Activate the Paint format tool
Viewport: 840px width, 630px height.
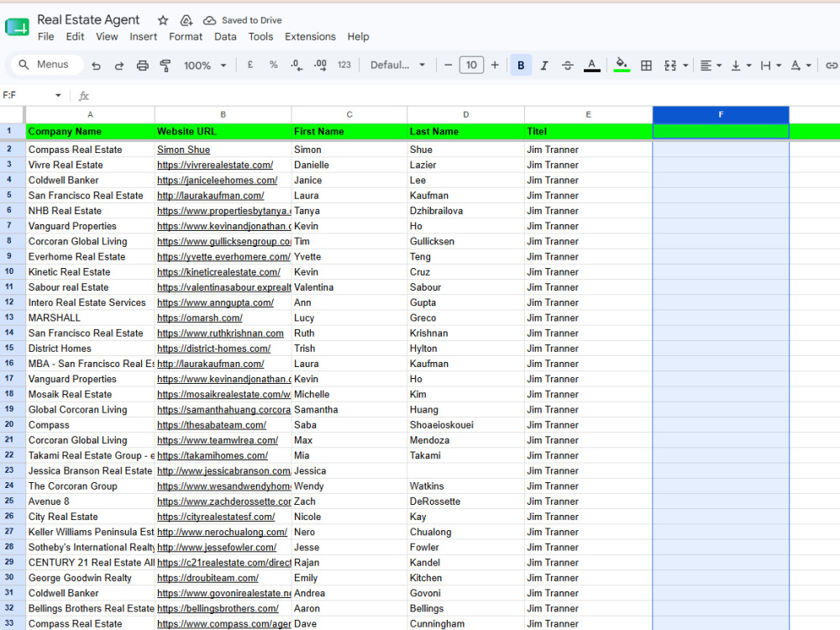pyautogui.click(x=165, y=66)
